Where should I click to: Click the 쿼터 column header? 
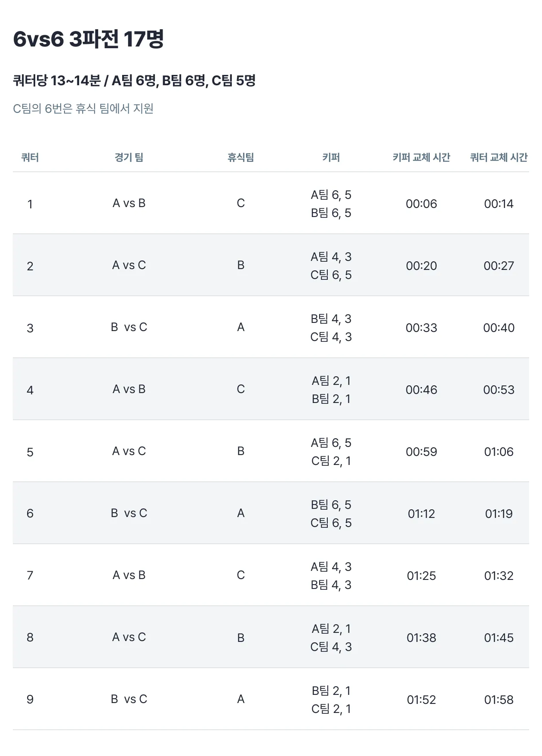point(30,158)
